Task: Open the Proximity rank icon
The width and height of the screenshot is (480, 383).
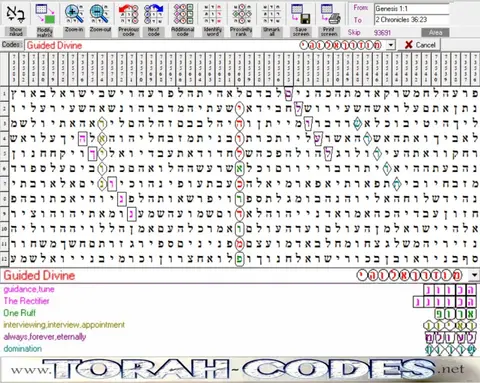Action: [x=241, y=14]
